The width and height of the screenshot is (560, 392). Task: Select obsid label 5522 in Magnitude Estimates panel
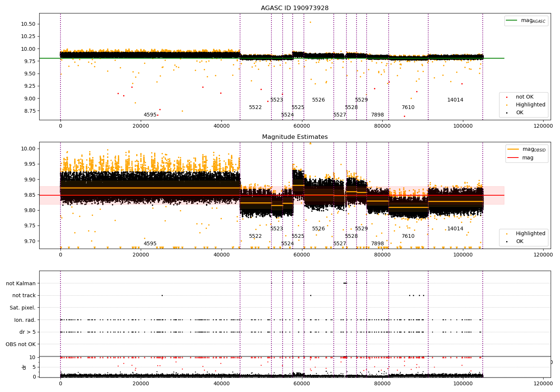[x=255, y=236]
